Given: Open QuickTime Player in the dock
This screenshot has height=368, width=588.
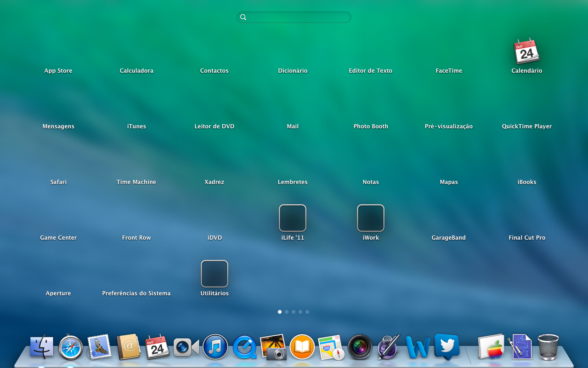Looking at the screenshot, I should (244, 347).
